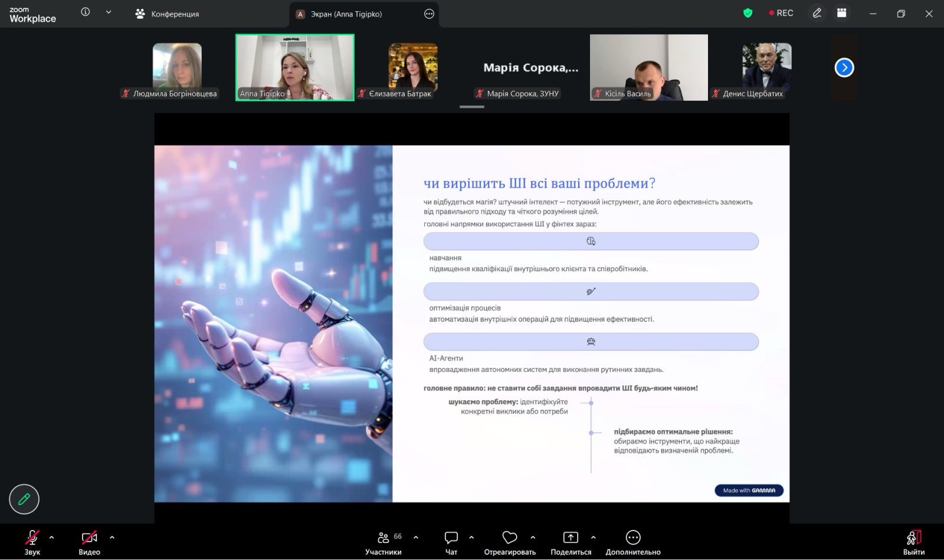
Task: Click the annotation pencil icon in top bar
Action: 817,13
